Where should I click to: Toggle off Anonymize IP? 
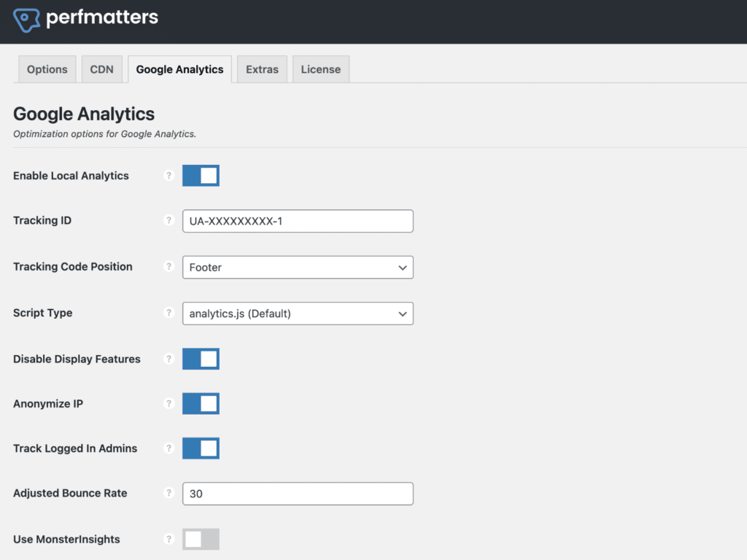[200, 403]
